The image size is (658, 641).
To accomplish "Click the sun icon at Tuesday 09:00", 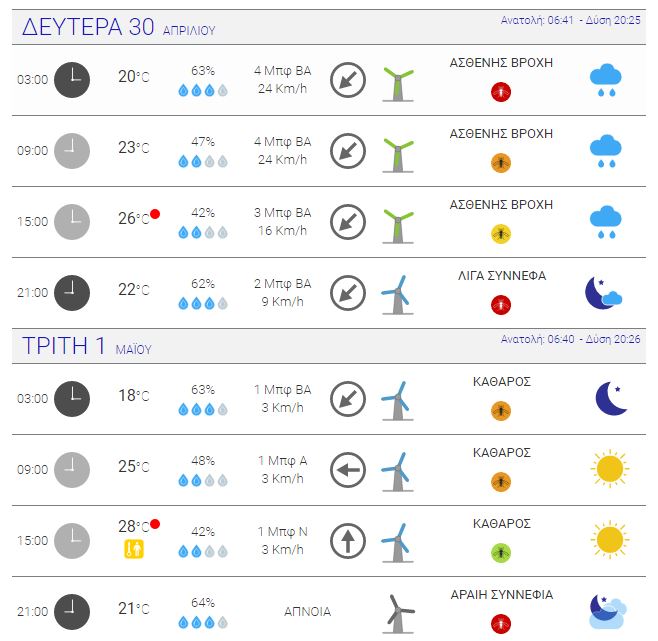I will pyautogui.click(x=609, y=468).
